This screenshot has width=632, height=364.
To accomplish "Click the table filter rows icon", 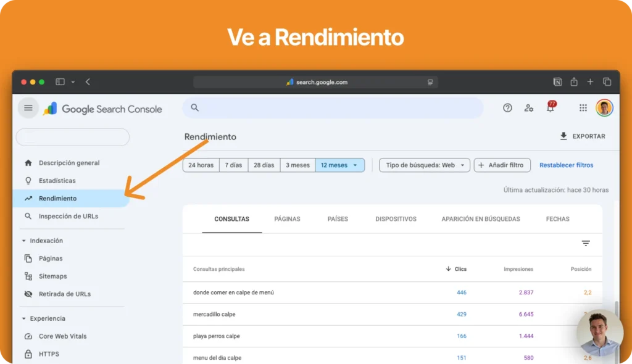I will point(586,244).
